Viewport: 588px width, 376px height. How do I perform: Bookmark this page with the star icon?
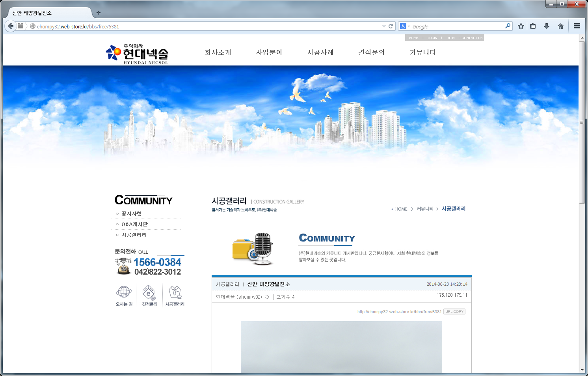[521, 26]
